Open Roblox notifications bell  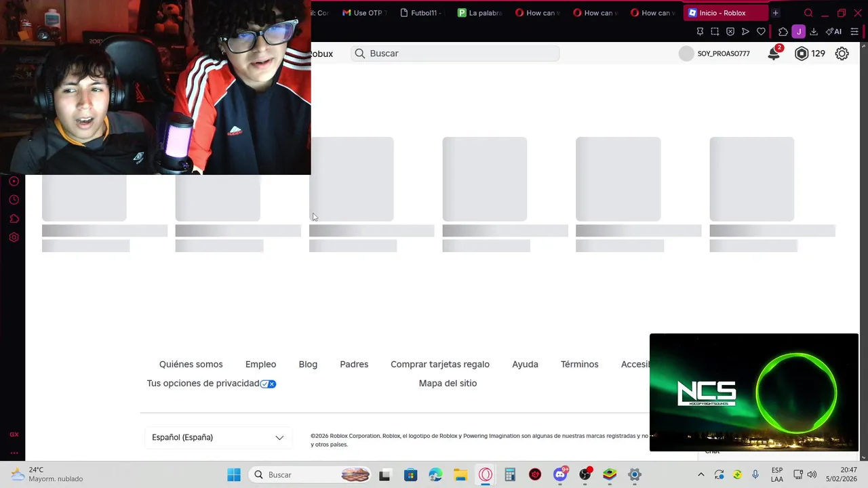click(774, 54)
